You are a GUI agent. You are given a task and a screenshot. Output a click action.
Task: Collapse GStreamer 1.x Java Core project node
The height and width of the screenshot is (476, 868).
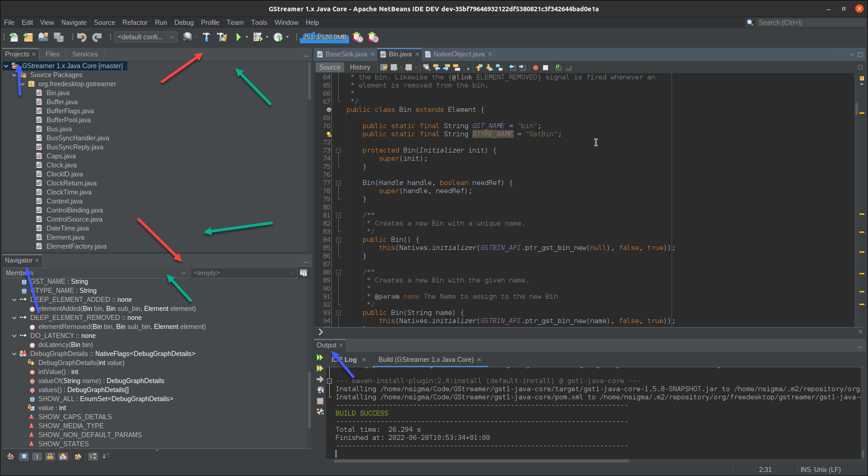coord(6,66)
